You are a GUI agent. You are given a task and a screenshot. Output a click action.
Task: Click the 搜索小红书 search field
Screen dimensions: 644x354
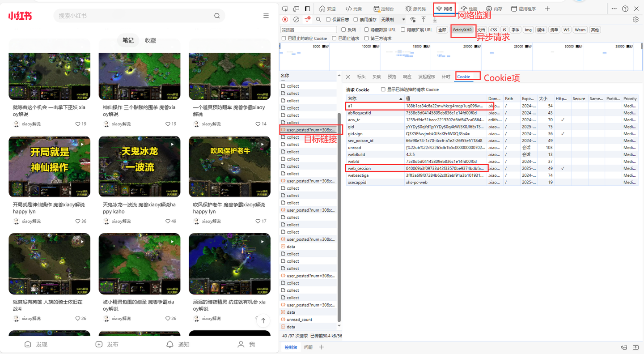point(134,16)
